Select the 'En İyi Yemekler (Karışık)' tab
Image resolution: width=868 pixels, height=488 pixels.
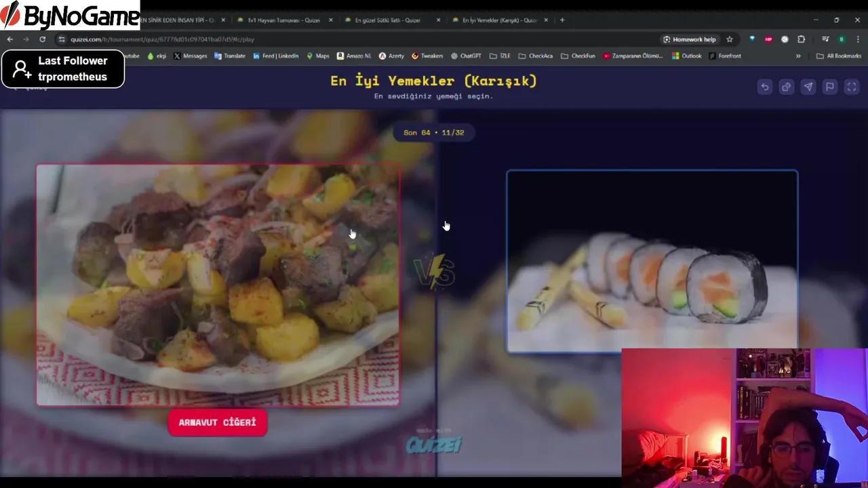499,20
